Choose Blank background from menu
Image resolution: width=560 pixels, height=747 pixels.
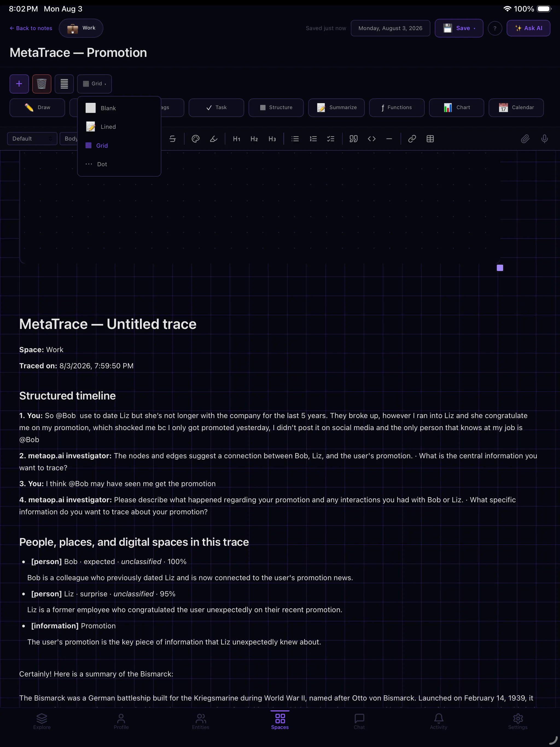point(119,108)
